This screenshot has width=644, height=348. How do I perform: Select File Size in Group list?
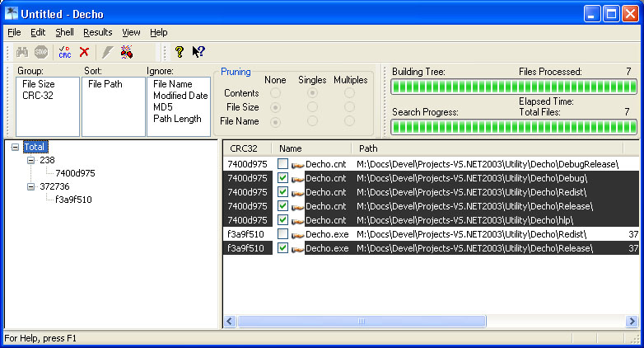tap(39, 84)
